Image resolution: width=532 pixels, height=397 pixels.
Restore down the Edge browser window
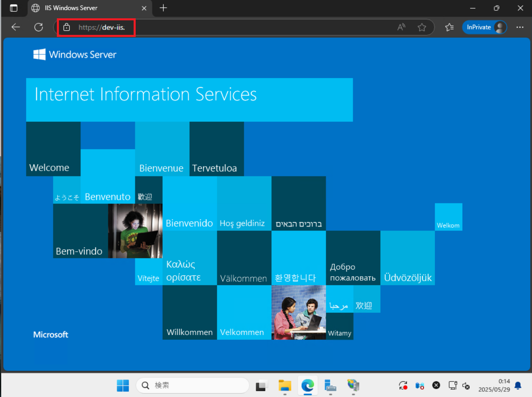[x=496, y=8]
